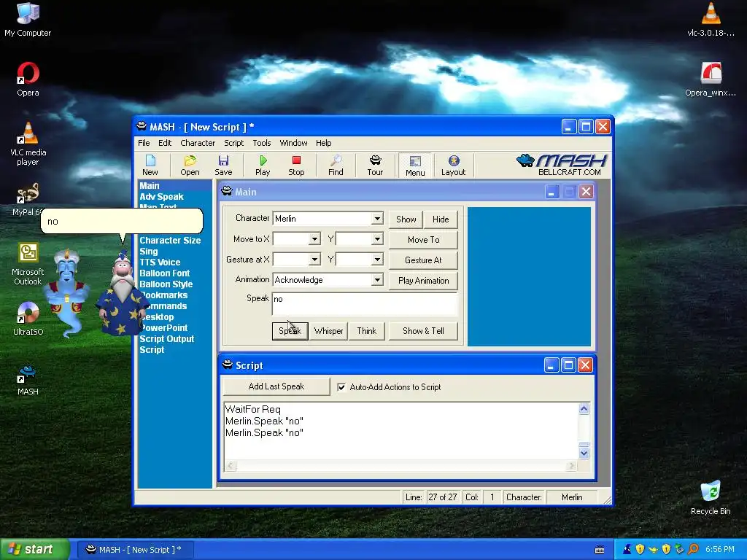This screenshot has width=747, height=560.
Task: Launch the Find tool in toolbar
Action: (x=336, y=166)
